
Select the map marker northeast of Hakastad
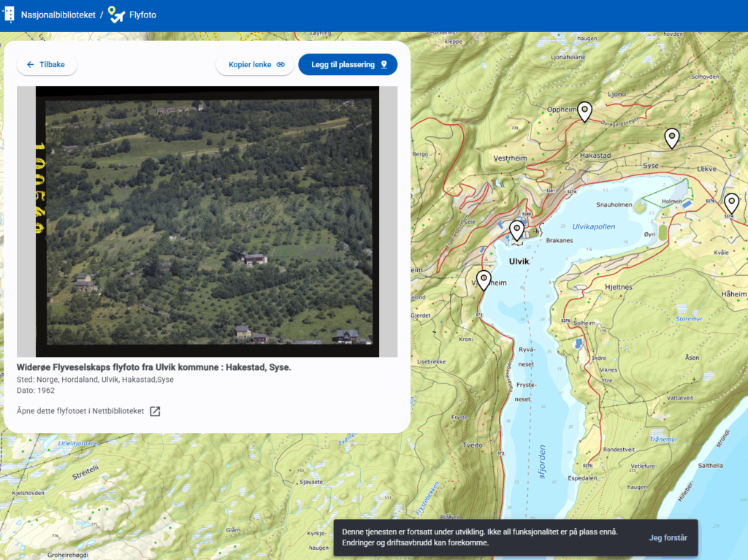pyautogui.click(x=671, y=137)
